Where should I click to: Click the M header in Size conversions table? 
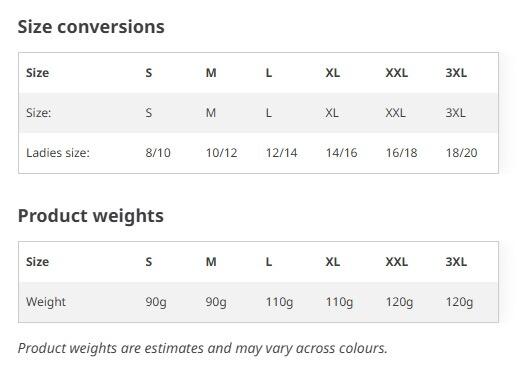pos(211,73)
